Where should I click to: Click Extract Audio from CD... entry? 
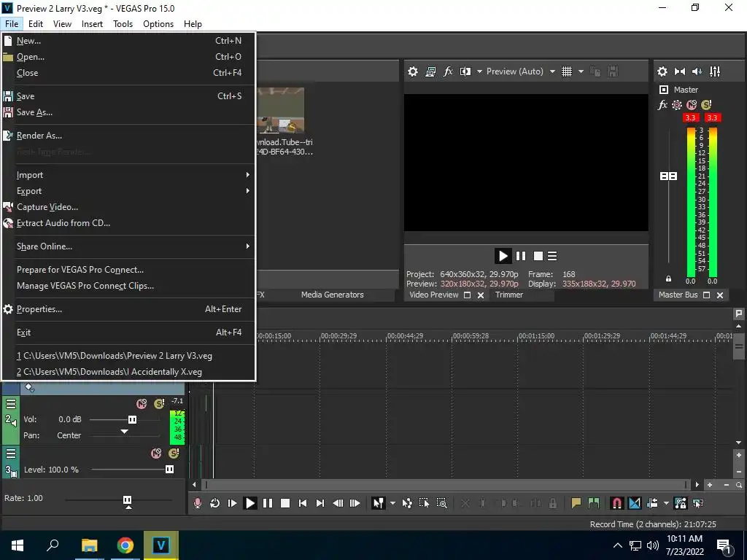128,223
